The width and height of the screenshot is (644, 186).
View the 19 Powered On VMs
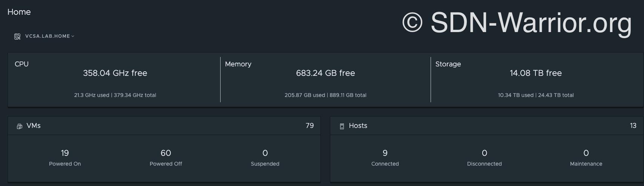(x=65, y=153)
